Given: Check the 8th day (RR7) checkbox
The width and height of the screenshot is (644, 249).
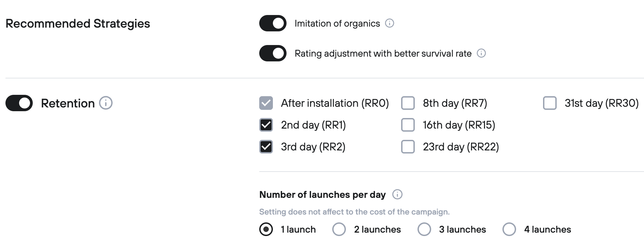Looking at the screenshot, I should [x=408, y=103].
